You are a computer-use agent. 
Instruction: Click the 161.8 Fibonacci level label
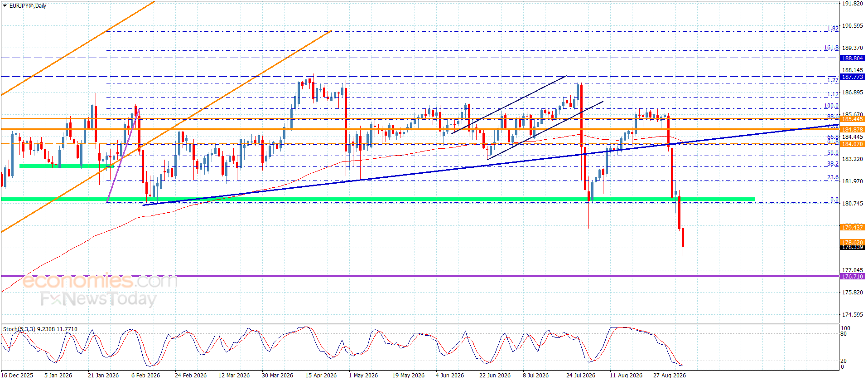tap(831, 48)
